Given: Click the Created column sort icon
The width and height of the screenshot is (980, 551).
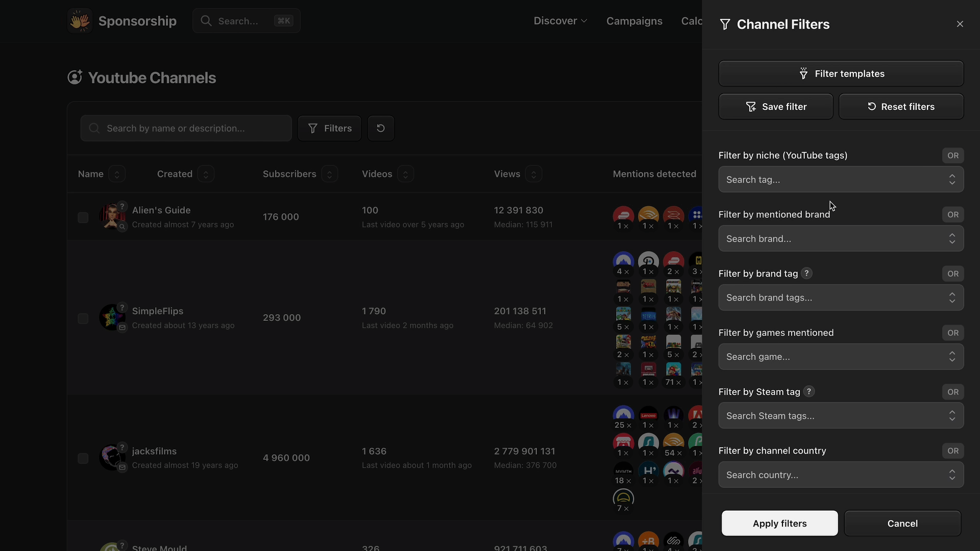Looking at the screenshot, I should point(206,174).
